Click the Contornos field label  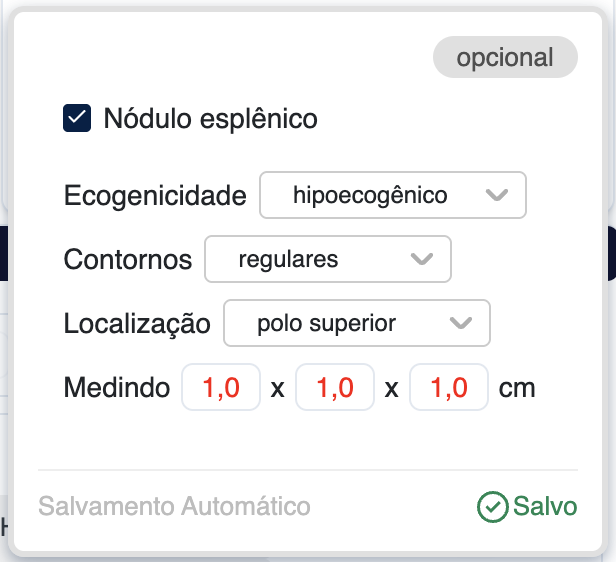point(128,260)
